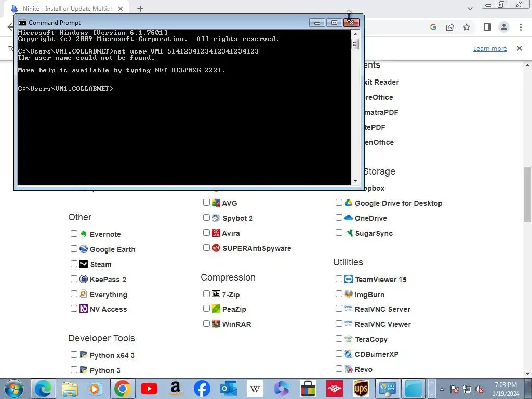Open the UPS taskbar shortcut

click(361, 389)
